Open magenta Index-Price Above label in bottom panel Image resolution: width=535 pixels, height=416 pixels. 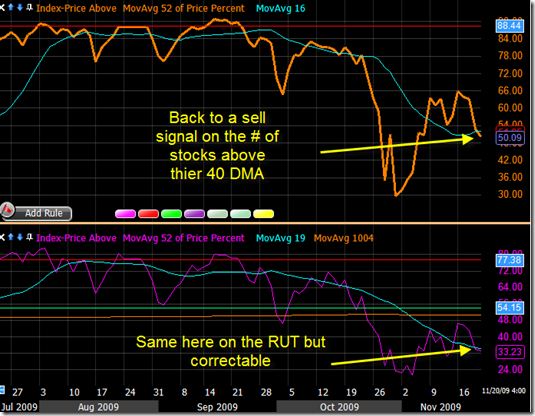coord(76,238)
